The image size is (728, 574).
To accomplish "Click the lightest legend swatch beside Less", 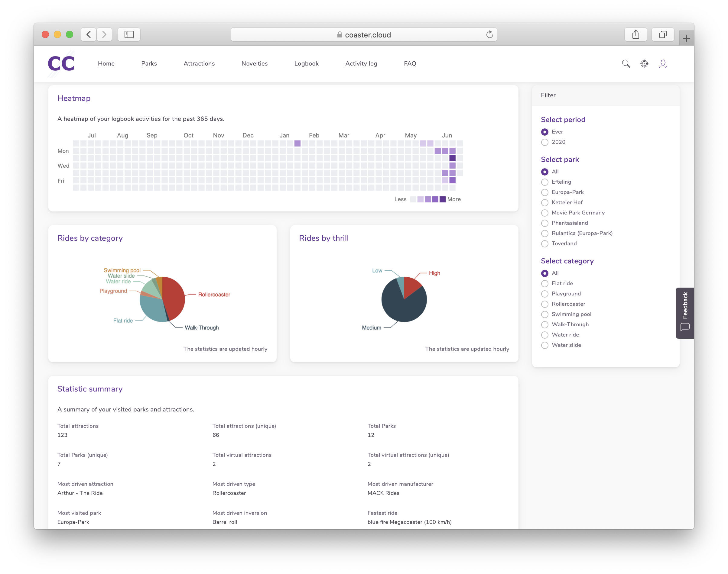I will (413, 199).
